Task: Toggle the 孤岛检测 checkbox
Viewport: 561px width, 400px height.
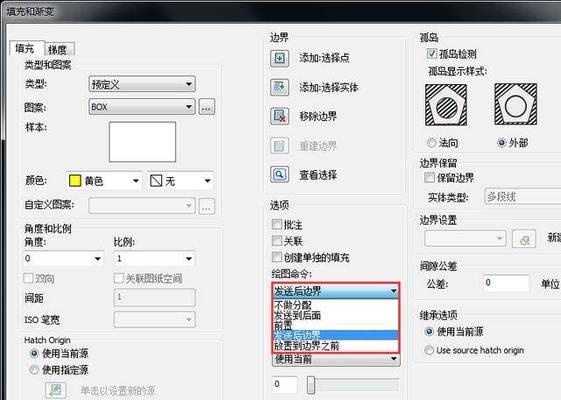Action: coord(432,54)
